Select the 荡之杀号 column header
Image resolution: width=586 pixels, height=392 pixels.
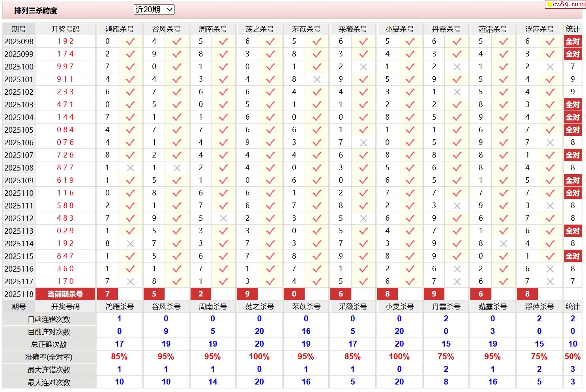[259, 29]
